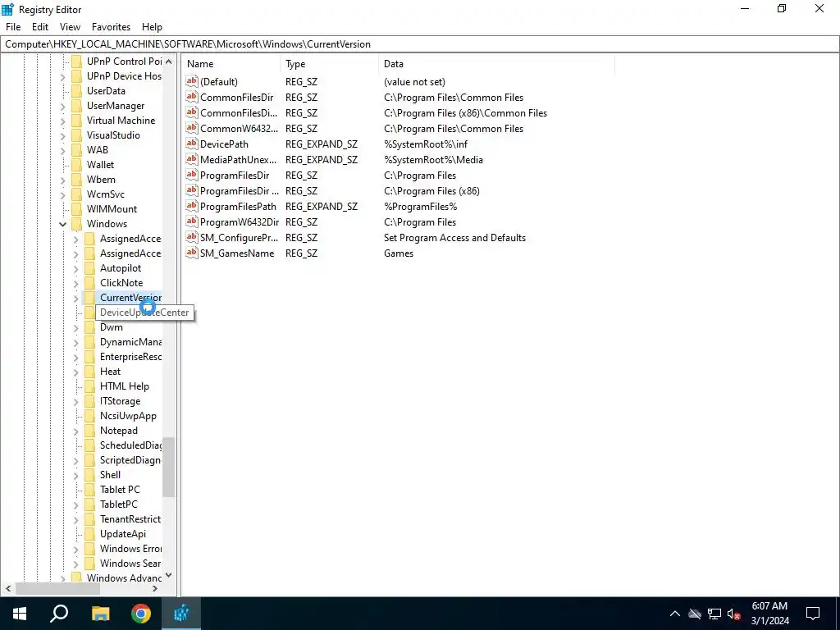Click the folder icon of the Autopilot key

[x=90, y=268]
